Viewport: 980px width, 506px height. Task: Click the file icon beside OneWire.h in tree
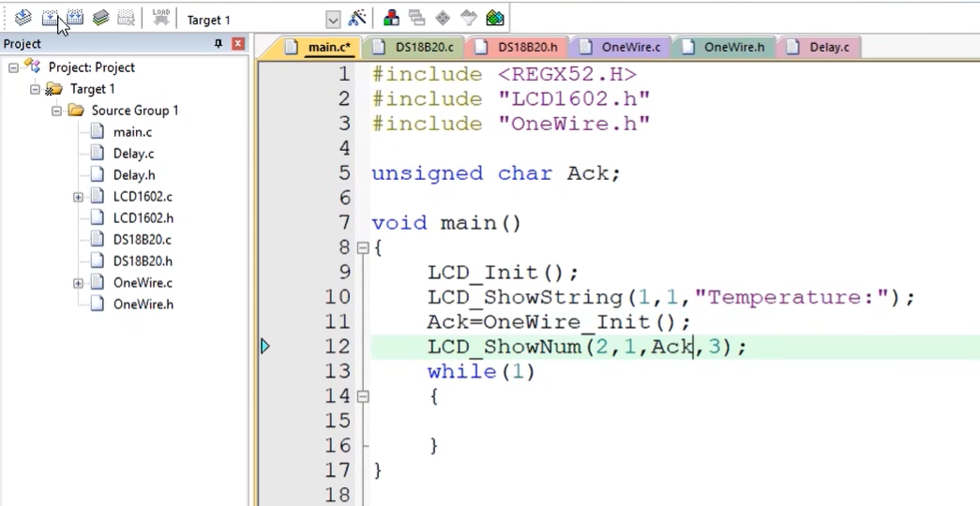97,305
